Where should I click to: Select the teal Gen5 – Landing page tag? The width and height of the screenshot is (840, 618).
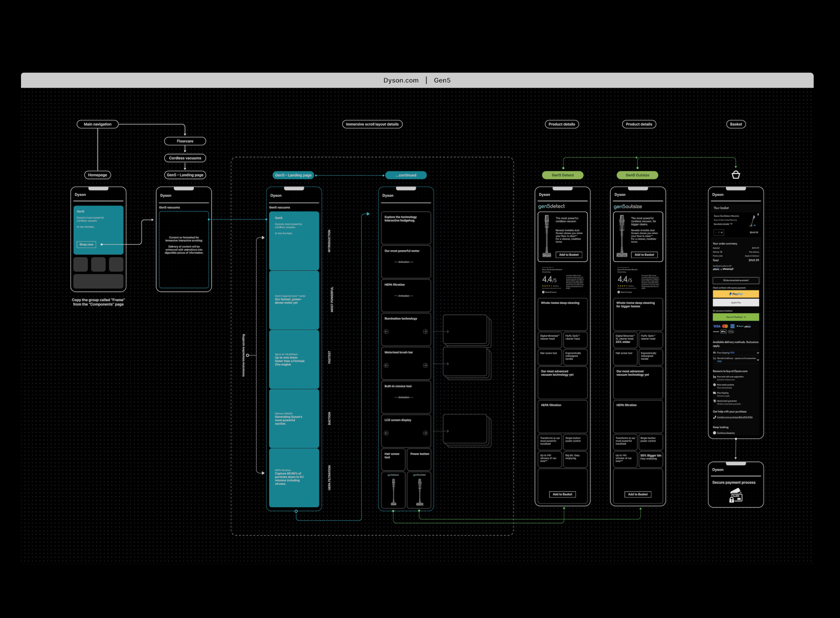294,175
